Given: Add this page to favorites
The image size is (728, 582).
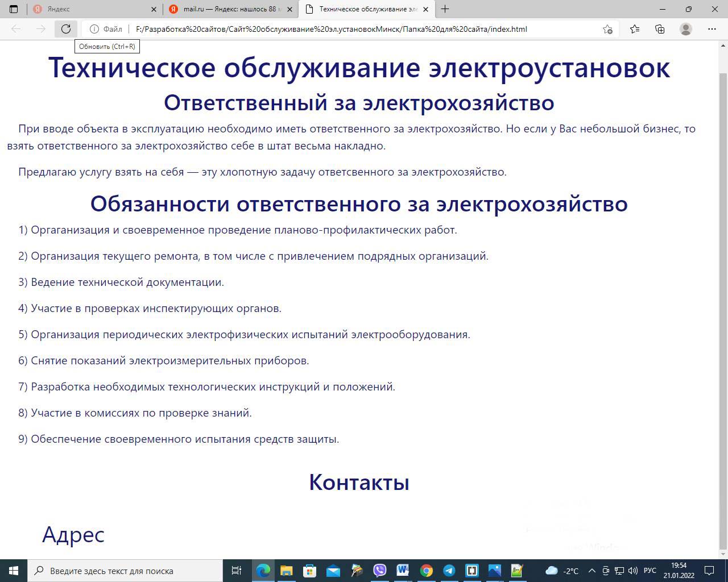Looking at the screenshot, I should click(x=607, y=29).
